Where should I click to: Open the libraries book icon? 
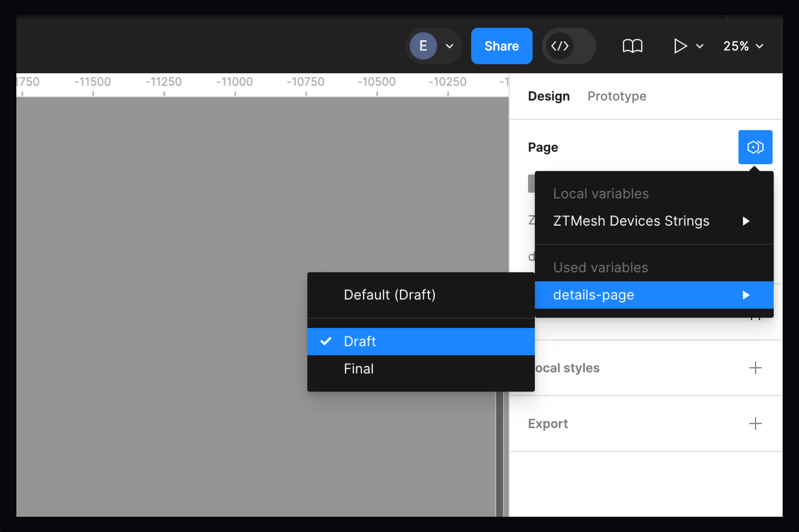coord(632,46)
